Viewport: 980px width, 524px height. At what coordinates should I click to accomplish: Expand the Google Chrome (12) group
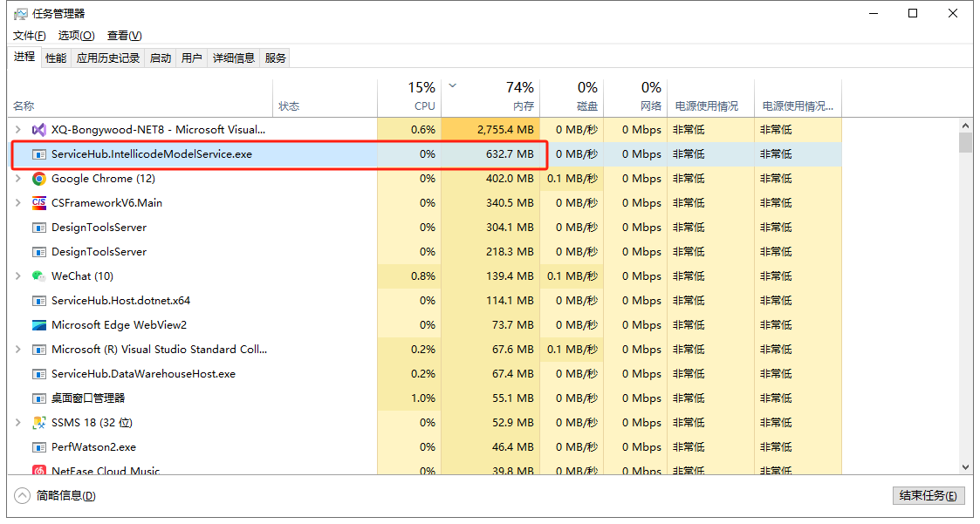18,179
